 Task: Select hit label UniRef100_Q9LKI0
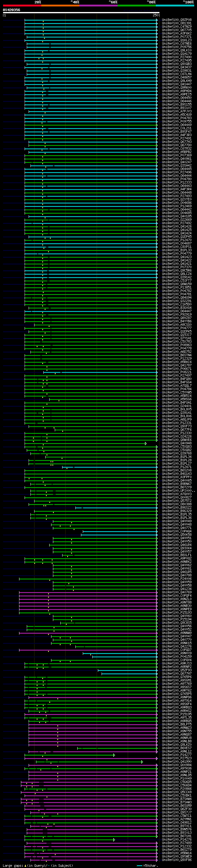[177, 50]
